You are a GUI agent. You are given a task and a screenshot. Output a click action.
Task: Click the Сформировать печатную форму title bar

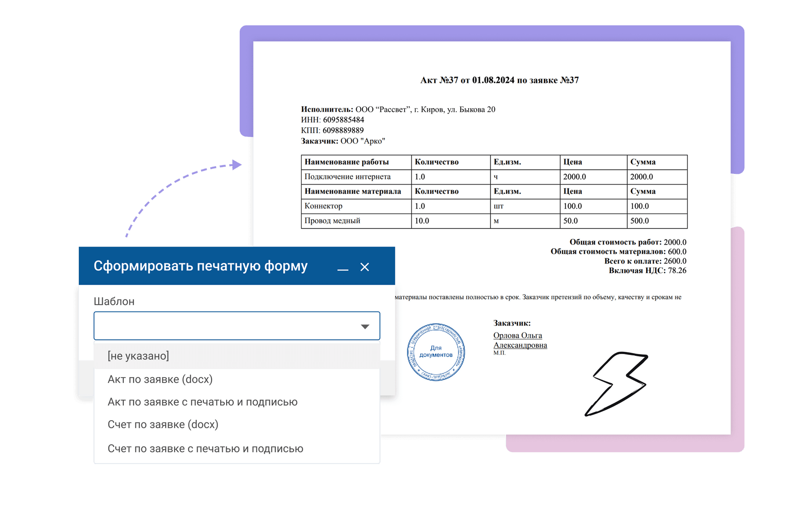(x=200, y=266)
